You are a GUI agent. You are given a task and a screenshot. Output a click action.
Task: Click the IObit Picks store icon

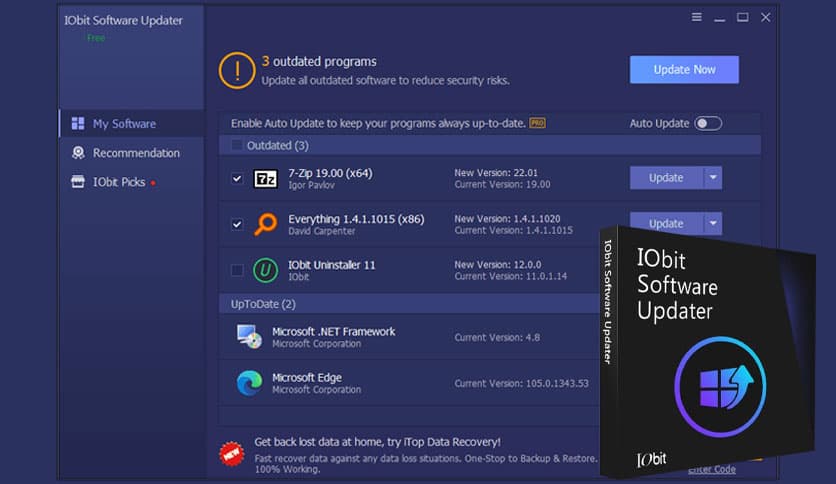click(x=78, y=182)
